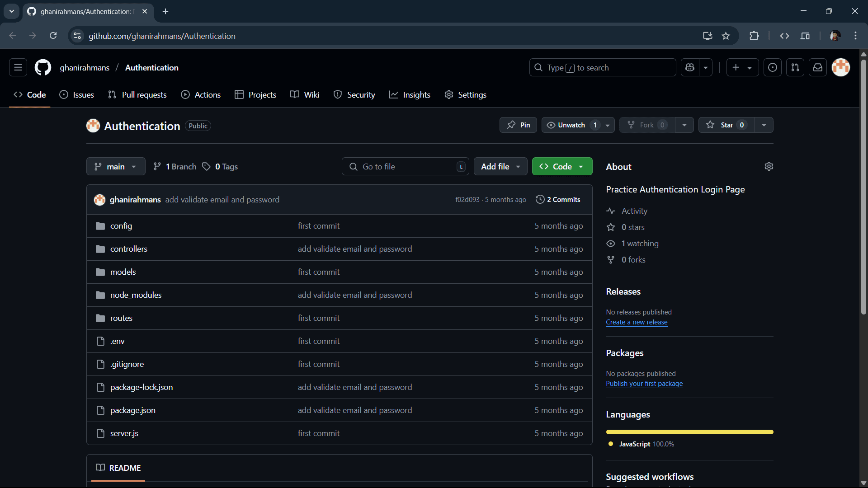View the 0 Tags list

click(220, 167)
